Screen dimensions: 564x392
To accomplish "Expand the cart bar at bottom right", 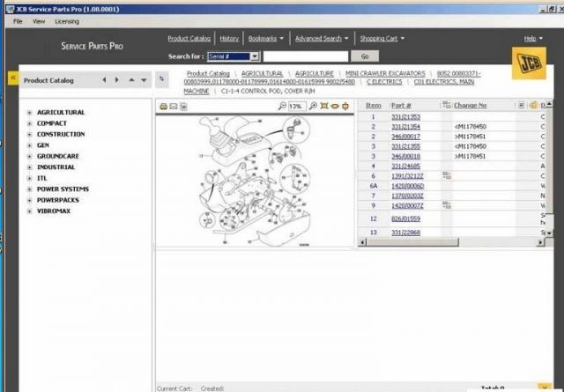I will (x=545, y=387).
